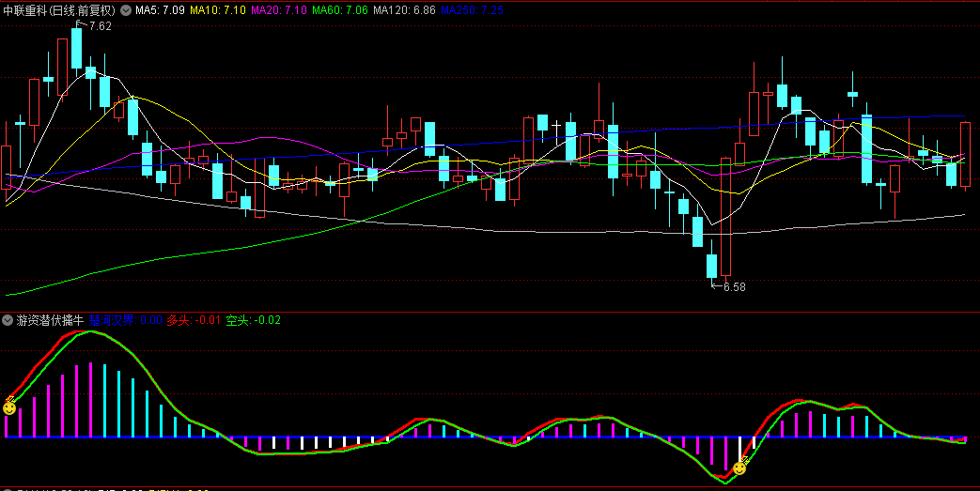Select the red 多头: -0.01 label

[x=194, y=320]
